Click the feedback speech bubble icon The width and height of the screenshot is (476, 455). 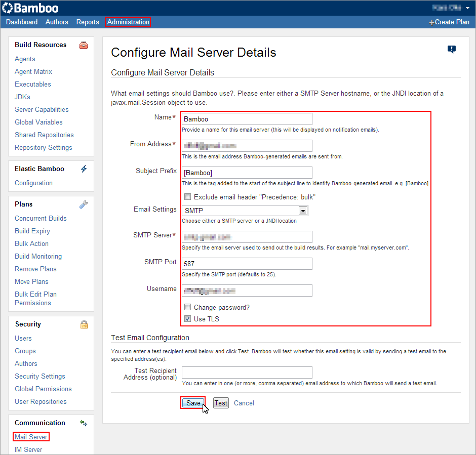451,49
